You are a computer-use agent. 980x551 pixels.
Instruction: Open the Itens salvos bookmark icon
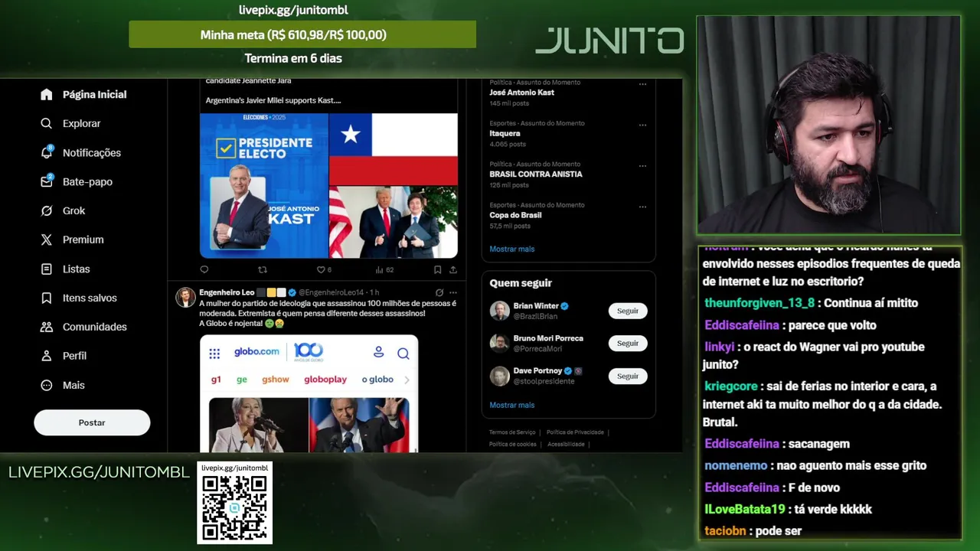pyautogui.click(x=47, y=298)
